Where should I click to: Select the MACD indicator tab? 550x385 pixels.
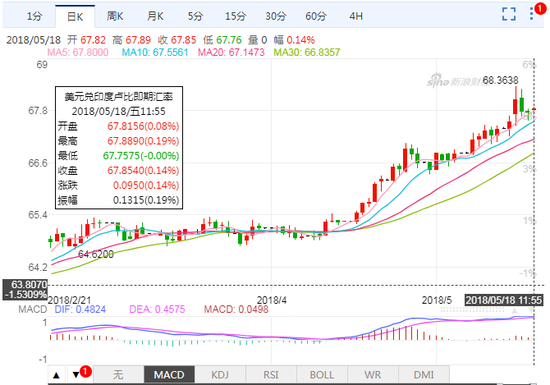point(169,375)
